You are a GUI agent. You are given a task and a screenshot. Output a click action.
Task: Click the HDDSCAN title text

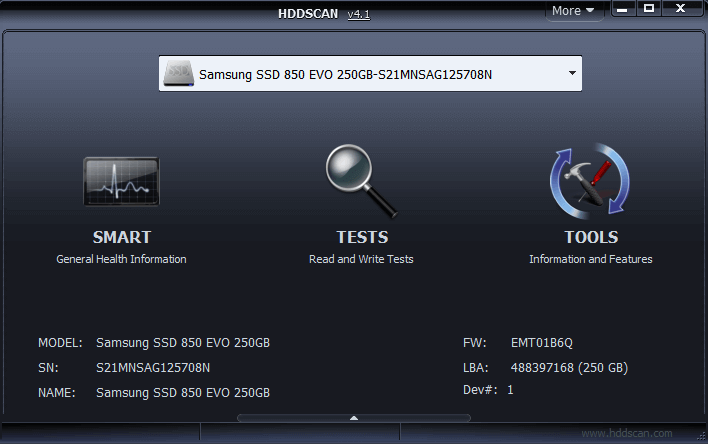pyautogui.click(x=308, y=14)
